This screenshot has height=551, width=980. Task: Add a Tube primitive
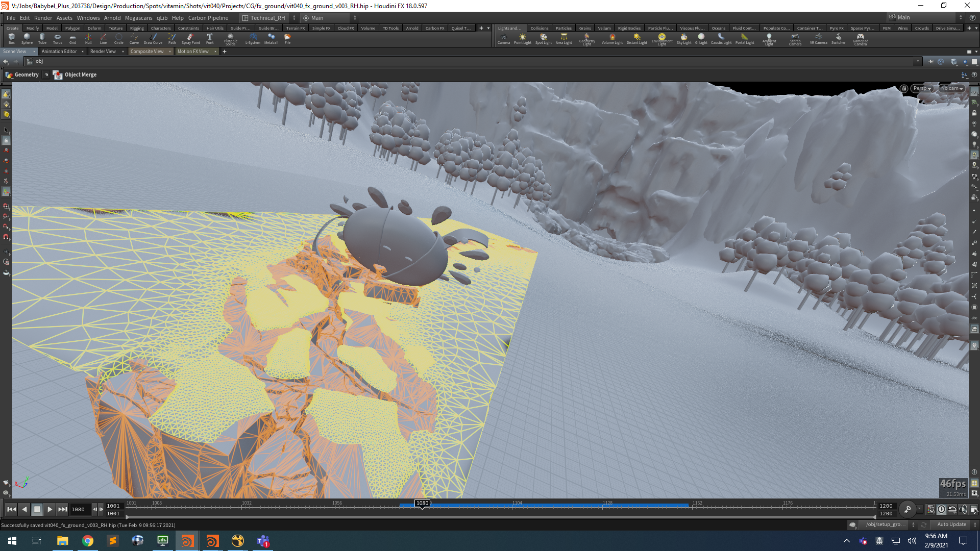[x=42, y=39]
